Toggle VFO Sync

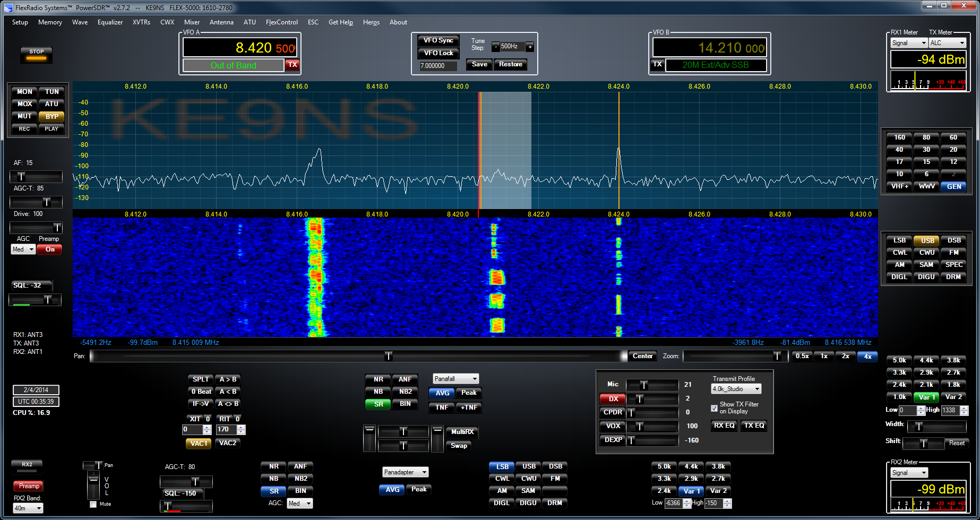click(x=438, y=40)
